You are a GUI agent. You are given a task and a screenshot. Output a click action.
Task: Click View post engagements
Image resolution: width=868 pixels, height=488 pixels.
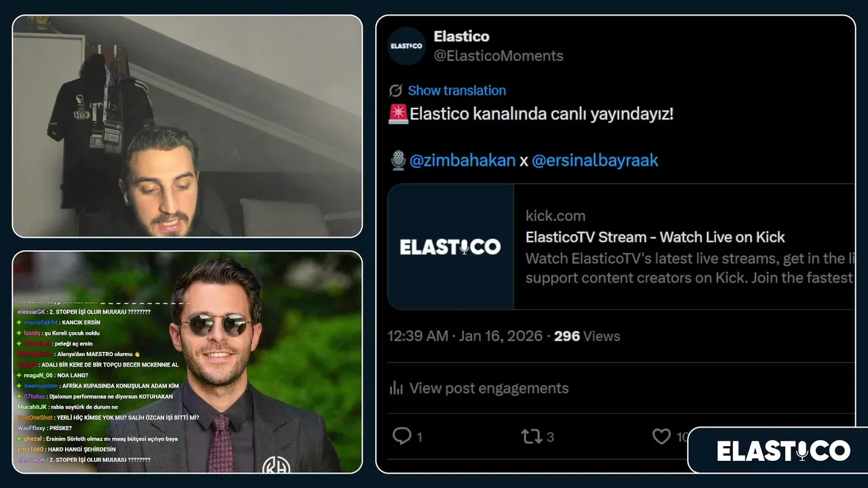click(489, 388)
